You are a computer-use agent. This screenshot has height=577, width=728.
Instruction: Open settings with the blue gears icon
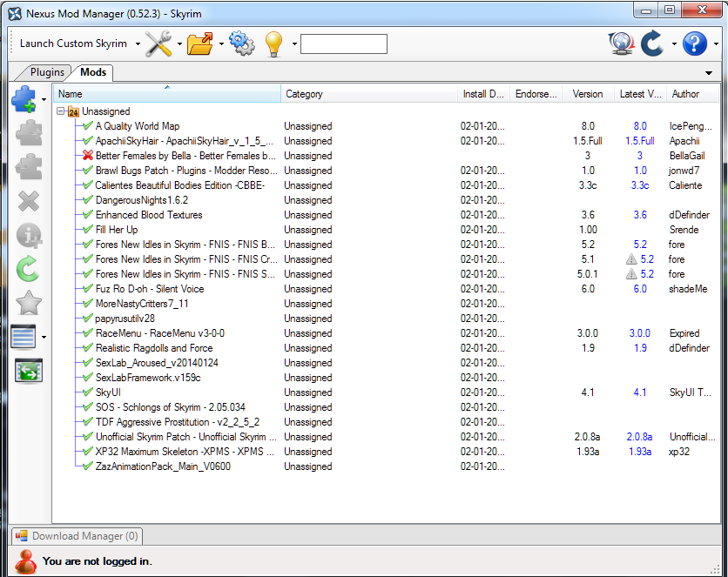tap(241, 44)
